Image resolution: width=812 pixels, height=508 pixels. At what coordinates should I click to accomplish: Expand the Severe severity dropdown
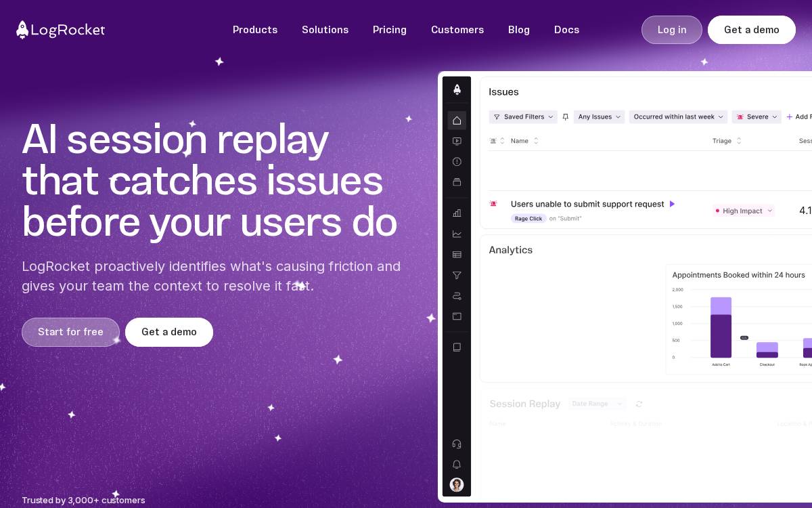pyautogui.click(x=757, y=117)
